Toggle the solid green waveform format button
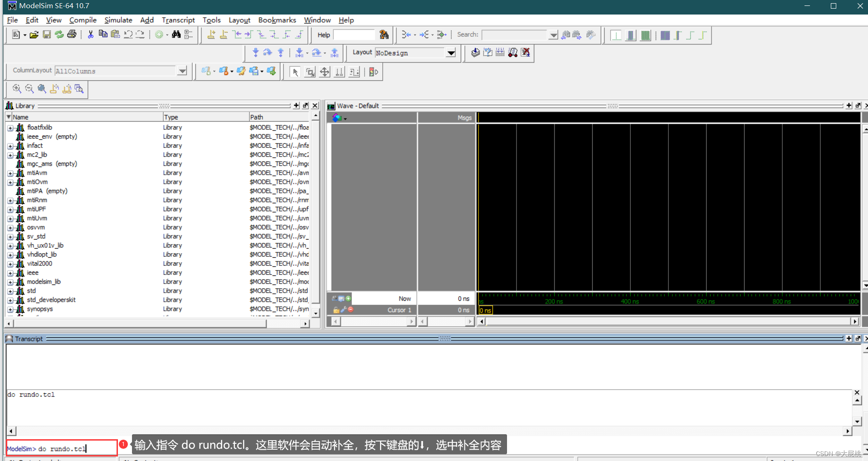 click(x=646, y=35)
